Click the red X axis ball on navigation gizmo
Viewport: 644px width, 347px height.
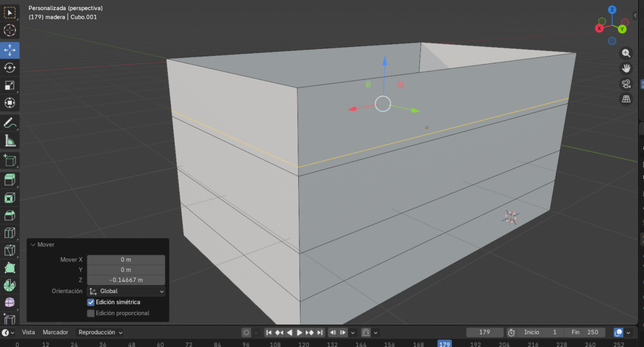click(599, 28)
